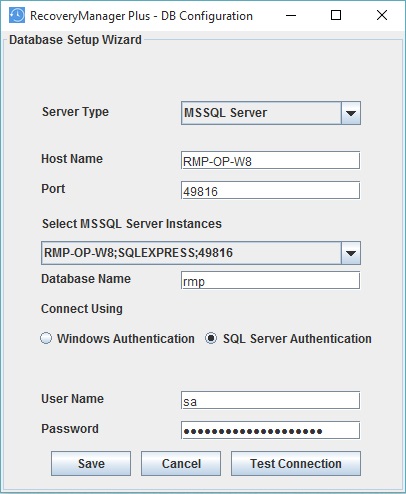Viewport: 406px width, 494px height.
Task: Click the window title bar text
Action: [141, 16]
